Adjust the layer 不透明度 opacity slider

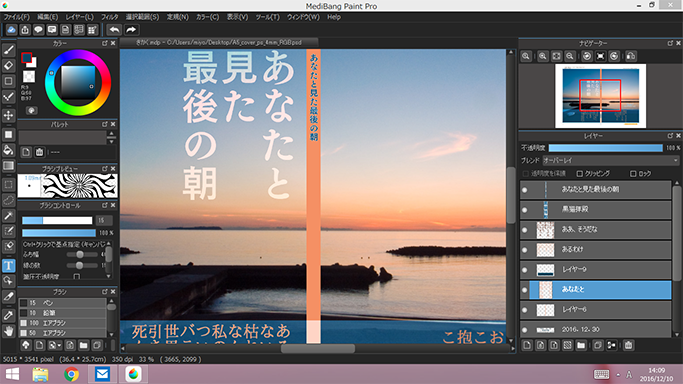(x=605, y=148)
